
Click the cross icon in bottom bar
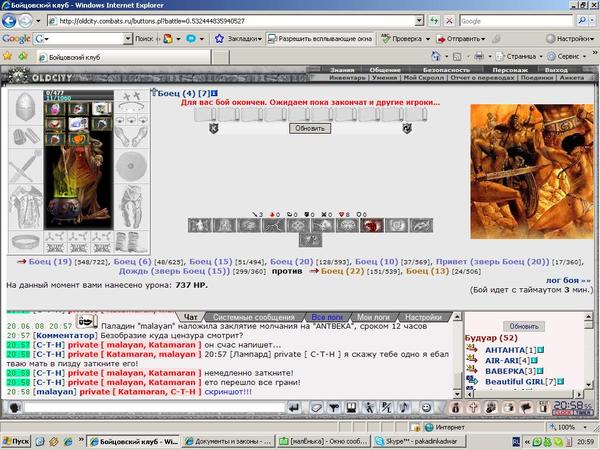point(473,408)
